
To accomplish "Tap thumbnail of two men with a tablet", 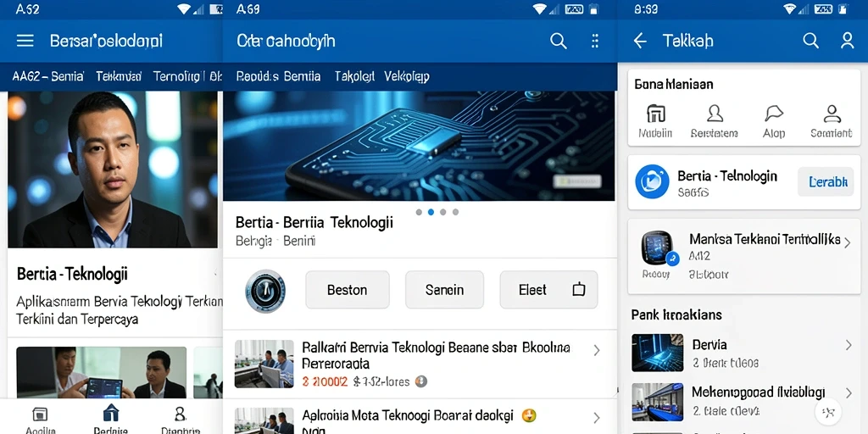I will click(x=102, y=372).
